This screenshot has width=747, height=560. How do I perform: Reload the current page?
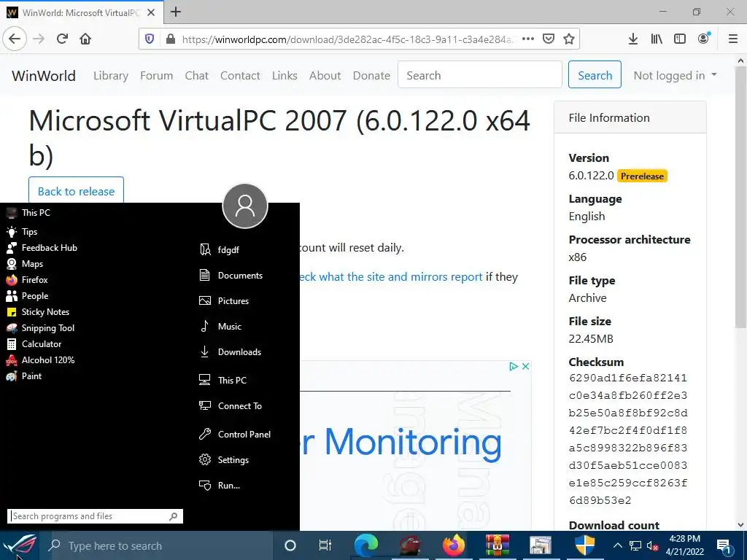(x=62, y=39)
